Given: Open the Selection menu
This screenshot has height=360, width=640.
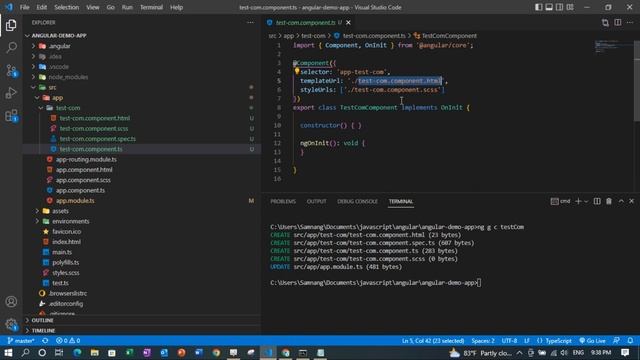Looking at the screenshot, I should [66, 7].
